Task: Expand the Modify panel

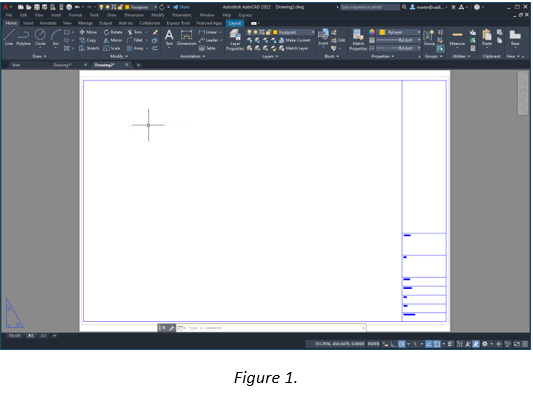Action: coord(119,56)
